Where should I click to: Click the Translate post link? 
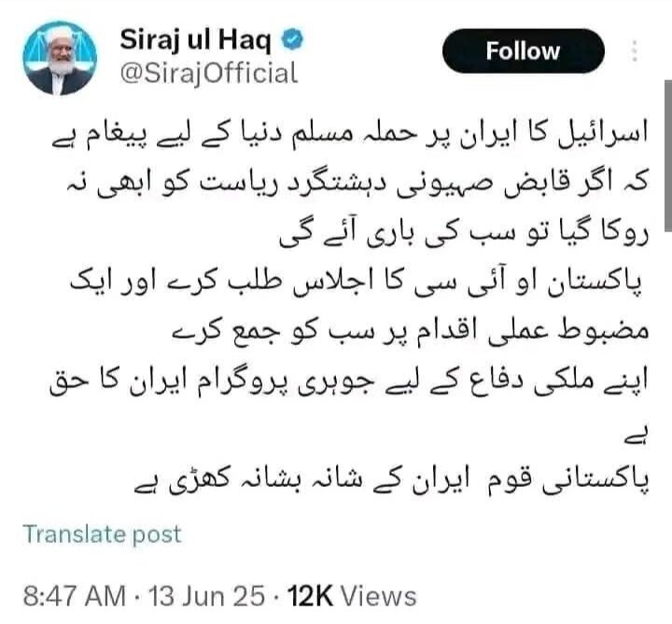click(x=102, y=534)
